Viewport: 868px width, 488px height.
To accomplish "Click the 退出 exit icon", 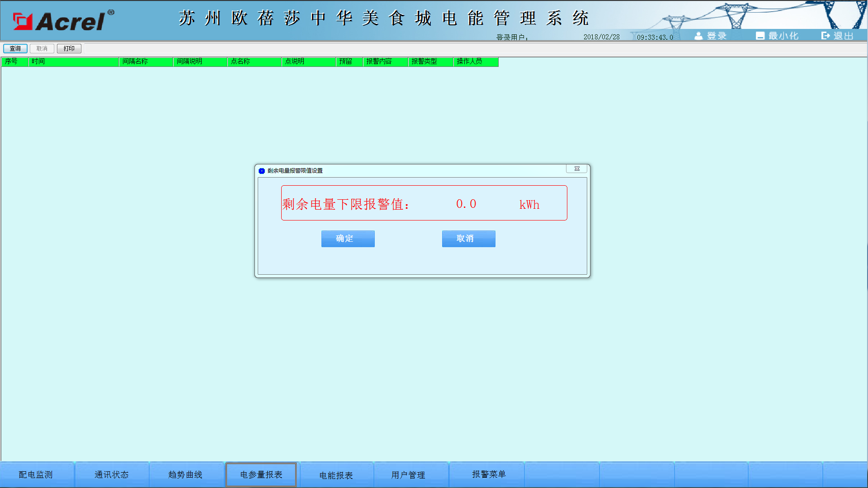I will (826, 36).
